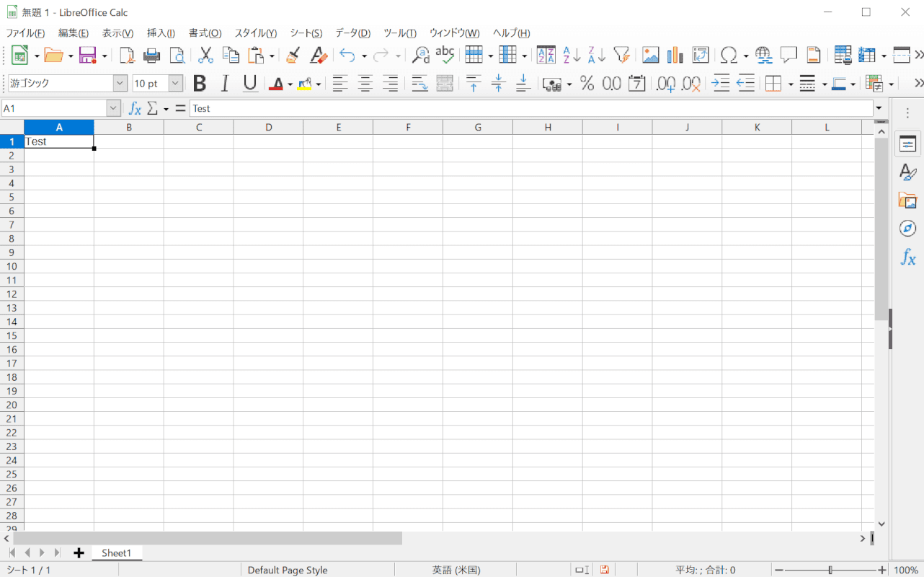Open the 書式(O) menu
The image size is (924, 577).
coord(205,33)
